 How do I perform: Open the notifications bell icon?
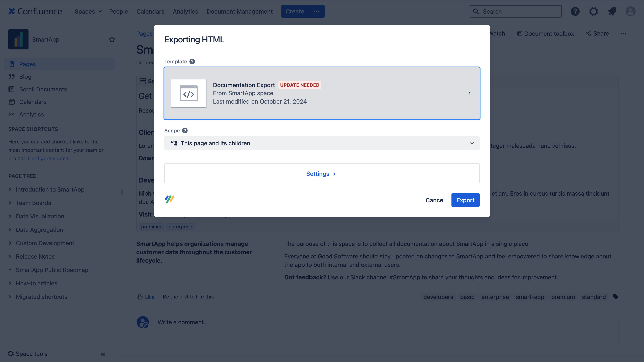[x=612, y=12]
